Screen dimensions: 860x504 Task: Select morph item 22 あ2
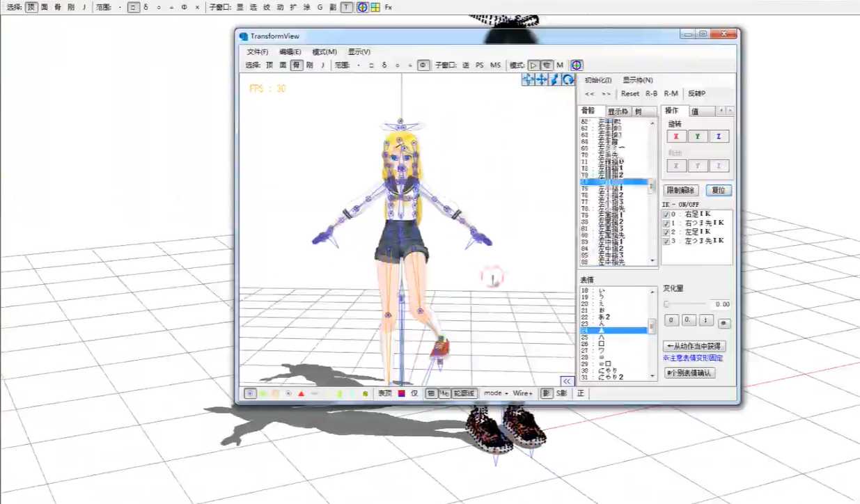[x=614, y=317]
